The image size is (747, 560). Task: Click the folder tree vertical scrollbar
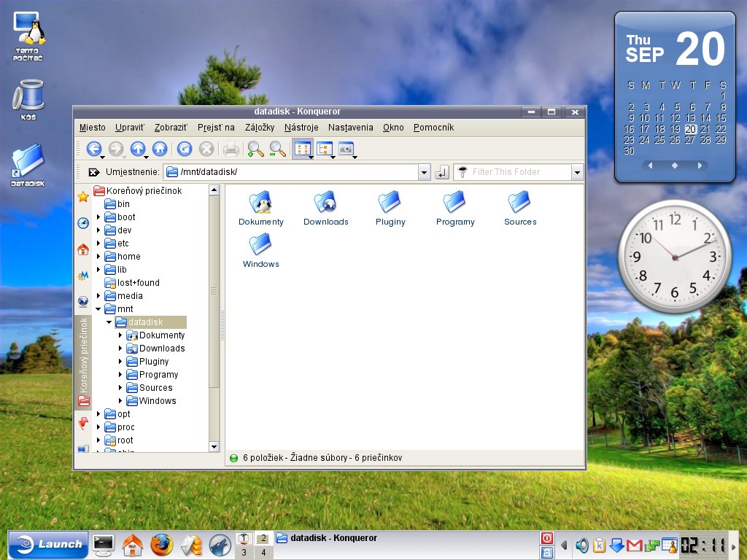[x=214, y=292]
